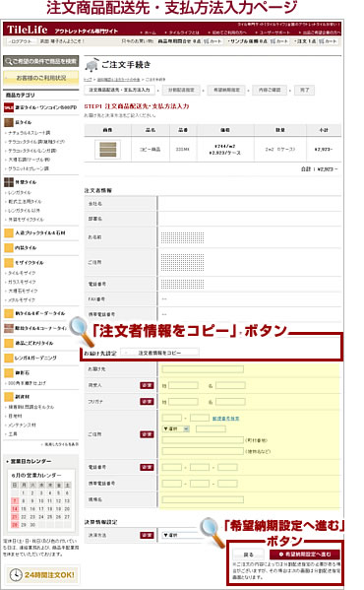Select the 内容ご確認 step tab
364x590 pixels.
pos(270,90)
